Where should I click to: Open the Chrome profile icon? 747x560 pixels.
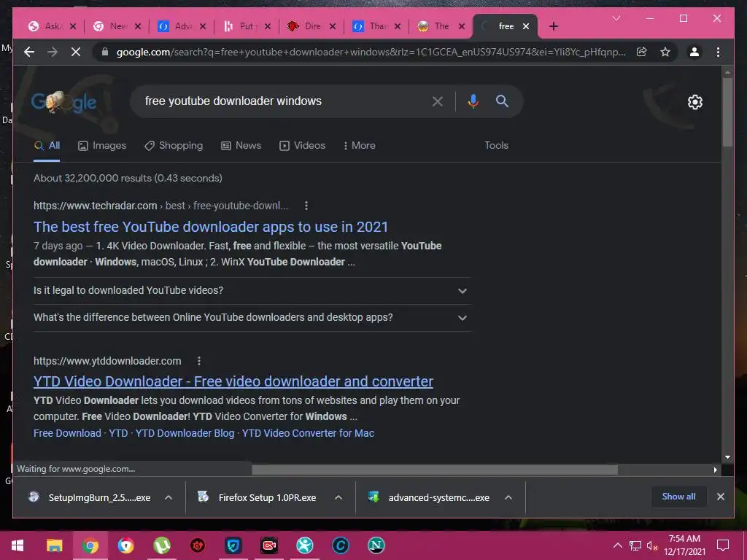click(694, 52)
